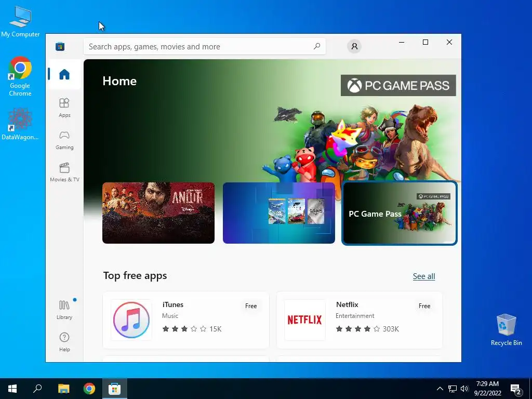Maximize the Microsoft Store window
Viewport: 532px width, 399px height.
click(425, 42)
